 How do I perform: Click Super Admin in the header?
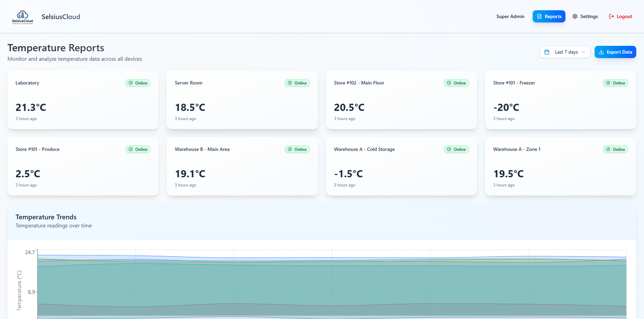tap(510, 17)
